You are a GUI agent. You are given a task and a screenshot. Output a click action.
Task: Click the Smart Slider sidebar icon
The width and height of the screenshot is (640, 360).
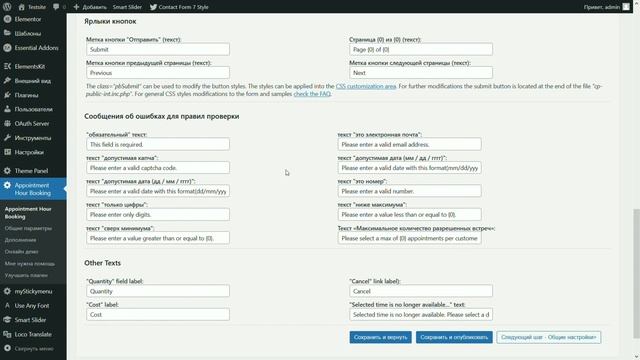click(x=7, y=320)
